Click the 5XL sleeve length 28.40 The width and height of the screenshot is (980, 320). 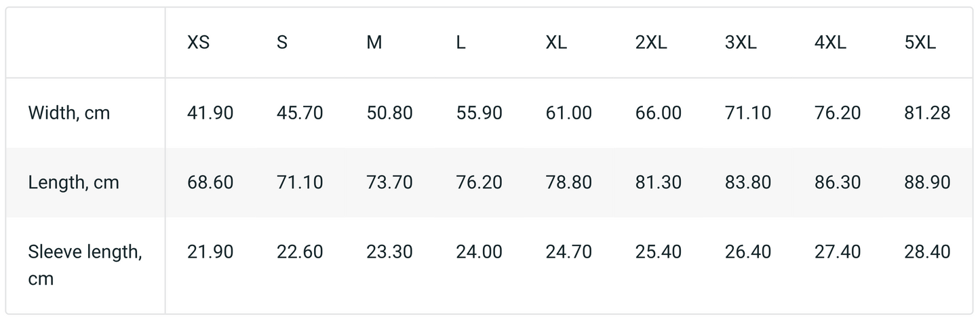point(927,252)
